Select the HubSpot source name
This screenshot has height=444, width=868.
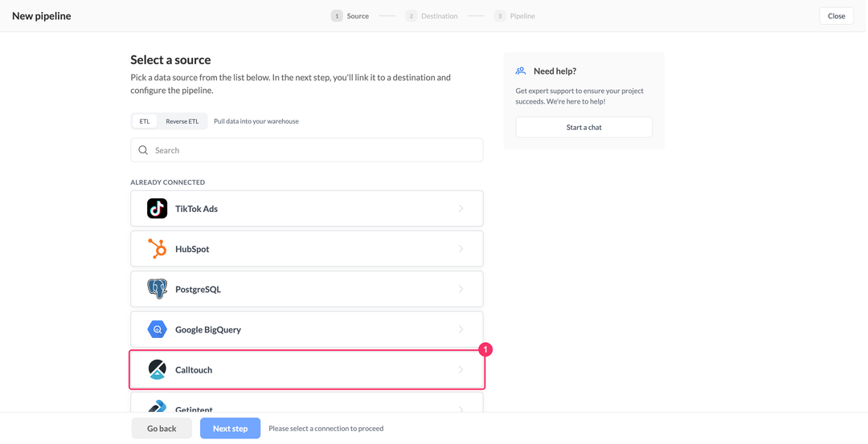point(192,250)
